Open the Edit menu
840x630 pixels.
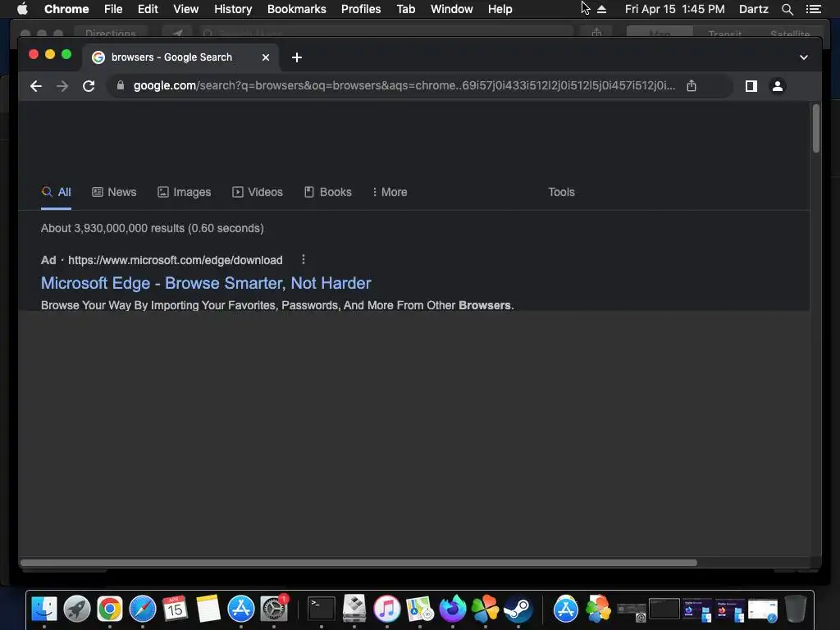[x=148, y=9]
